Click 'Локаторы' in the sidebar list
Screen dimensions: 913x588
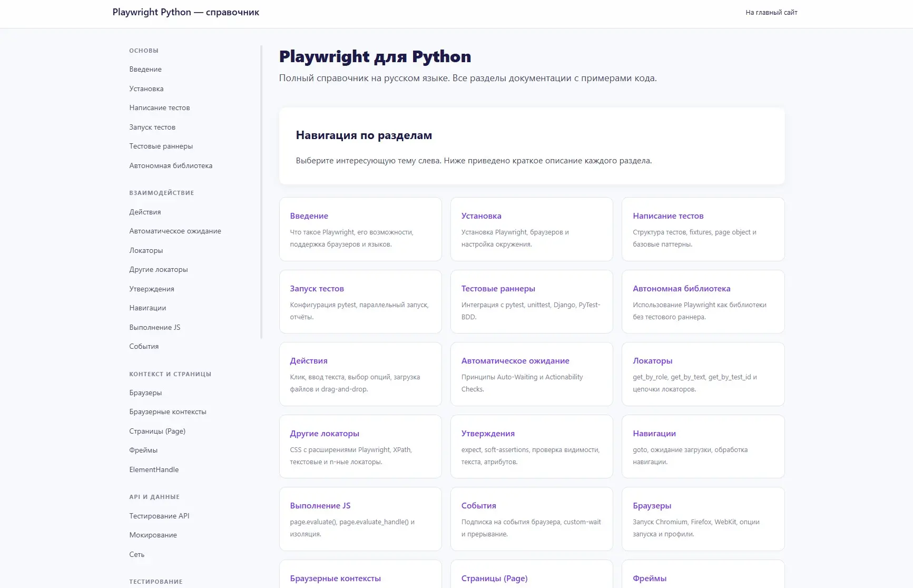coord(146,250)
